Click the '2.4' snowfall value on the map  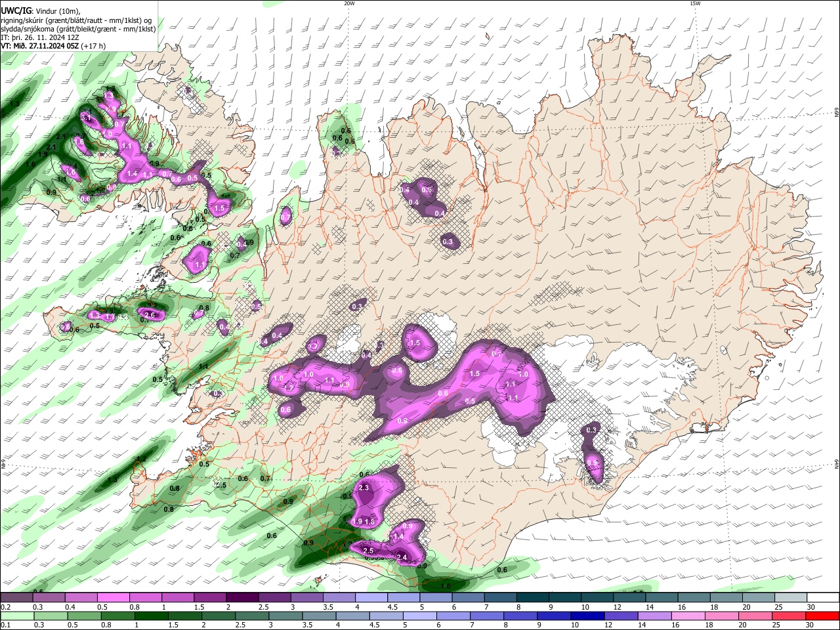402,557
